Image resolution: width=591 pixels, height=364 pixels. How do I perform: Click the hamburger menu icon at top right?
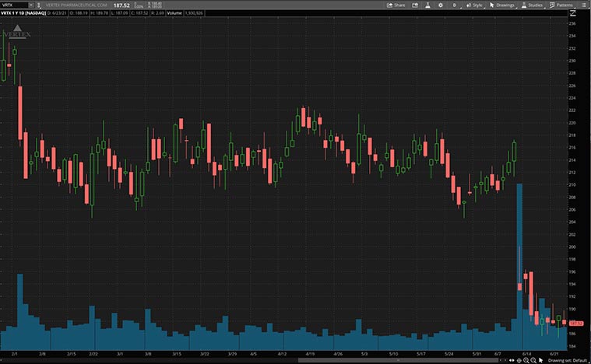(x=585, y=5)
